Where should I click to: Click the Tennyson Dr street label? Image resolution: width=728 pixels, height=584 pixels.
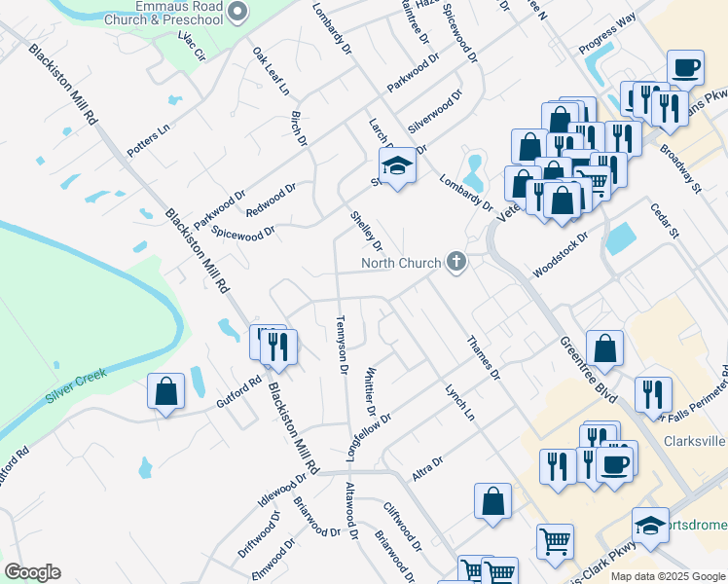[x=341, y=343]
